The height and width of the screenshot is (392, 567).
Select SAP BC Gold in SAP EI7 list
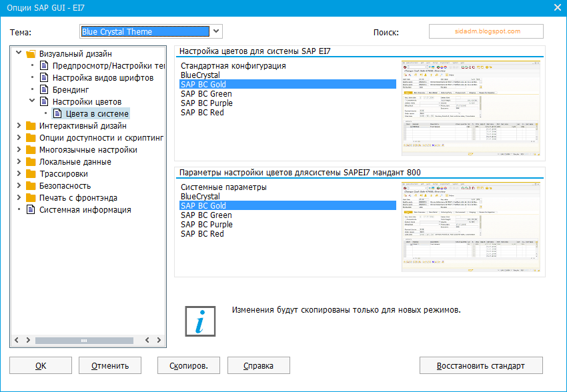point(288,84)
